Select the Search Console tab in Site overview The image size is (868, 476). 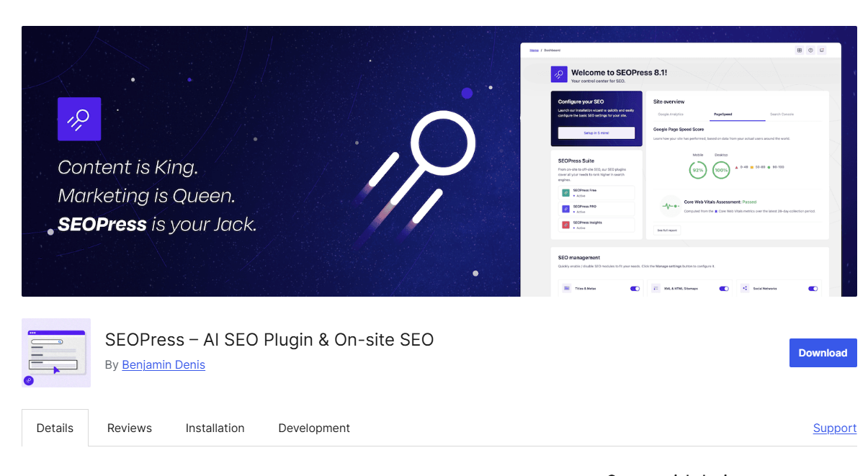tap(782, 114)
